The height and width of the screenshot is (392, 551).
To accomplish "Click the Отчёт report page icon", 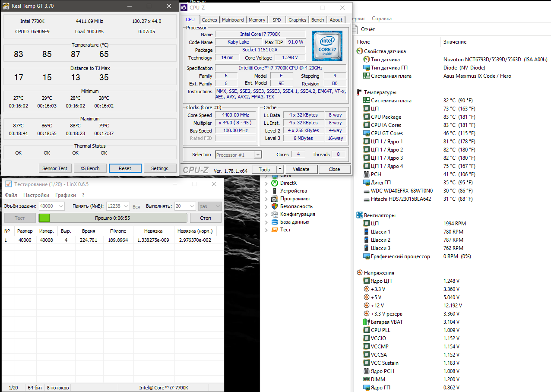I will tap(355, 29).
